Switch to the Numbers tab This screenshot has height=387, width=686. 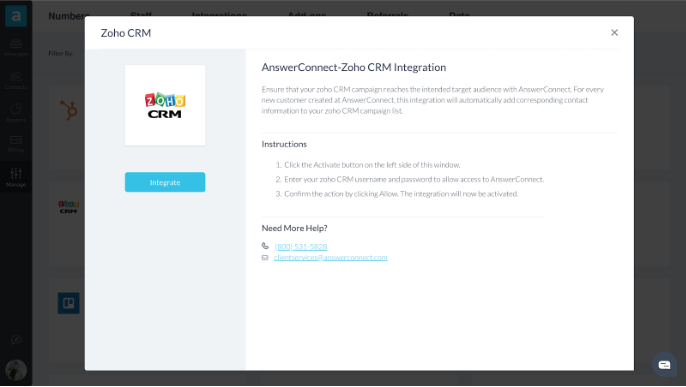69,16
